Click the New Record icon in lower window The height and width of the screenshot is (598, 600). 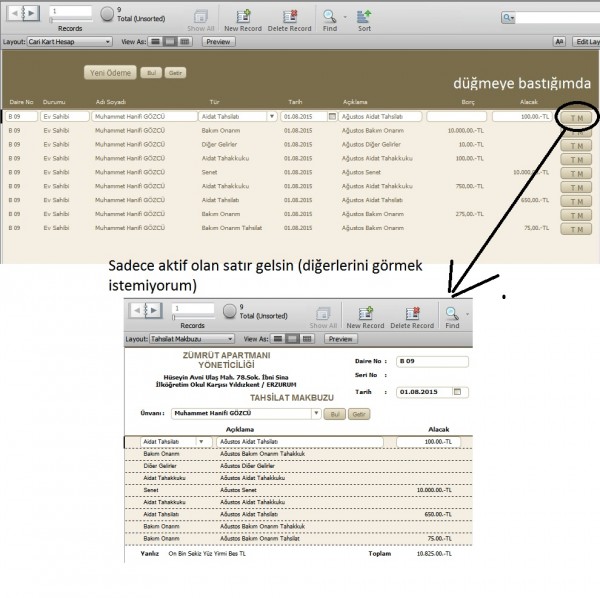point(363,312)
